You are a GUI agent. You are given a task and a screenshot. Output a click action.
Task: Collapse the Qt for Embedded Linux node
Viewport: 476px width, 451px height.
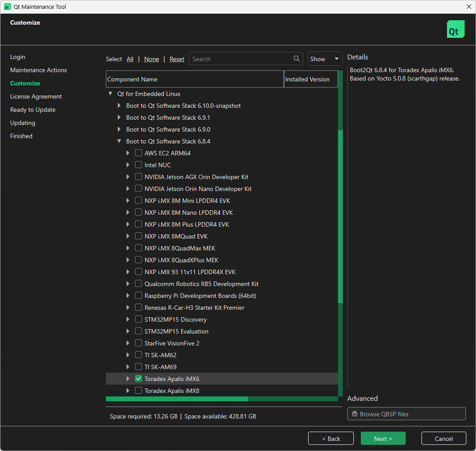[x=110, y=94]
